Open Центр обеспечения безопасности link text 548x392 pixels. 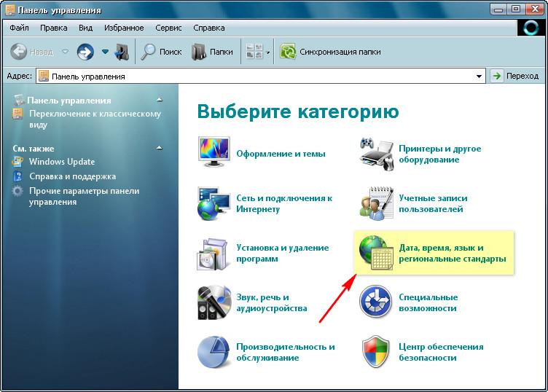pos(441,352)
